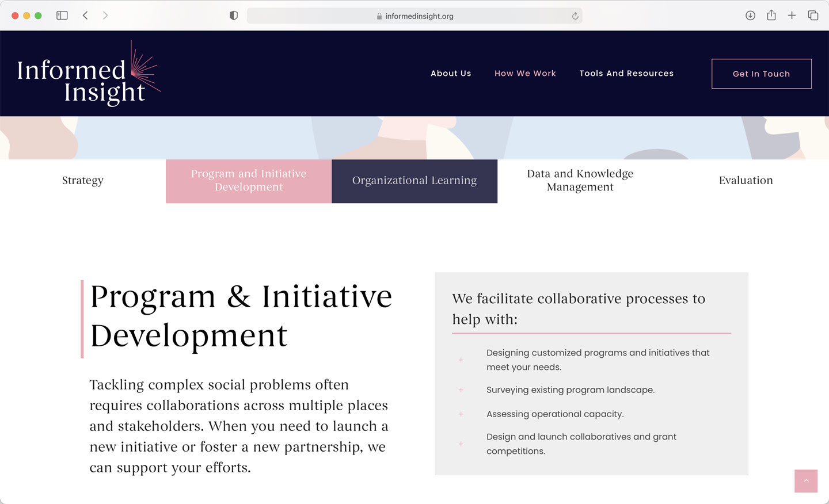
Task: Reload the page with the refresh icon
Action: click(575, 16)
